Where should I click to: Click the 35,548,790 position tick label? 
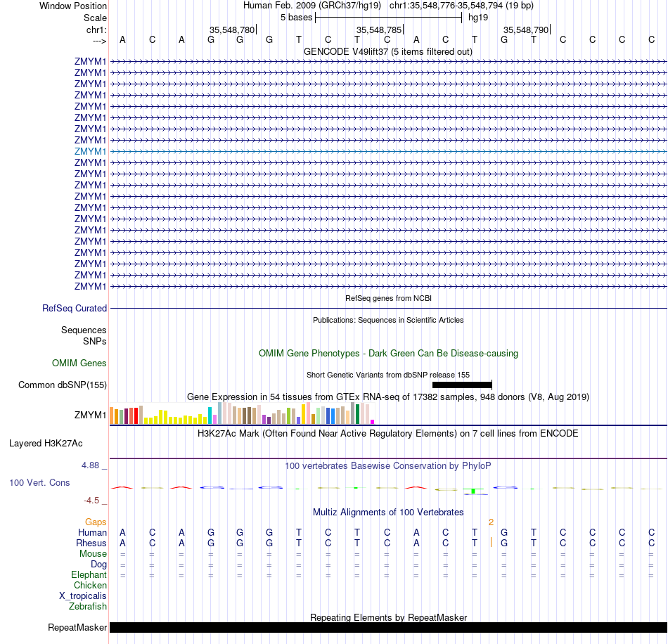coord(526,30)
